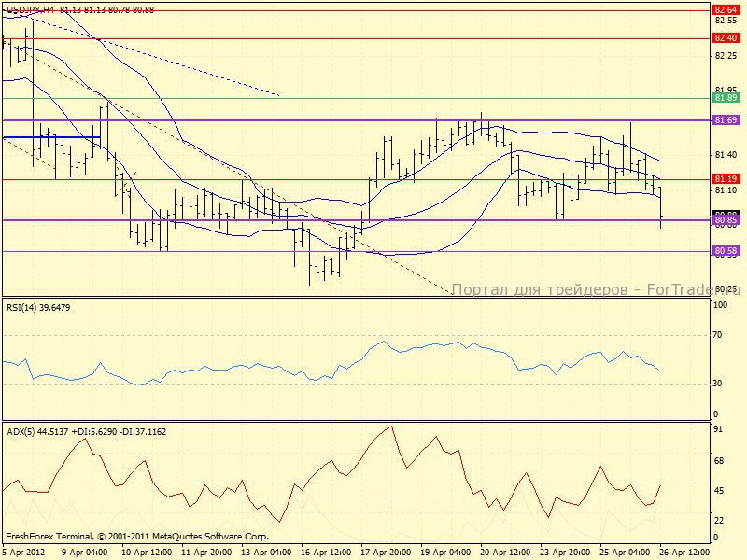747x560 pixels.
Task: Click the red 81.19 price level tag
Action: point(725,178)
